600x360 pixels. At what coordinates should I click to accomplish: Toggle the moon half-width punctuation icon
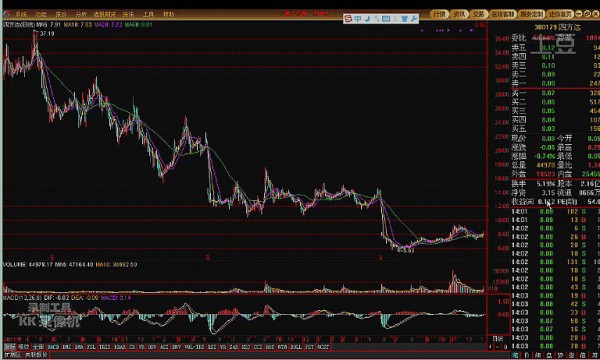click(367, 18)
